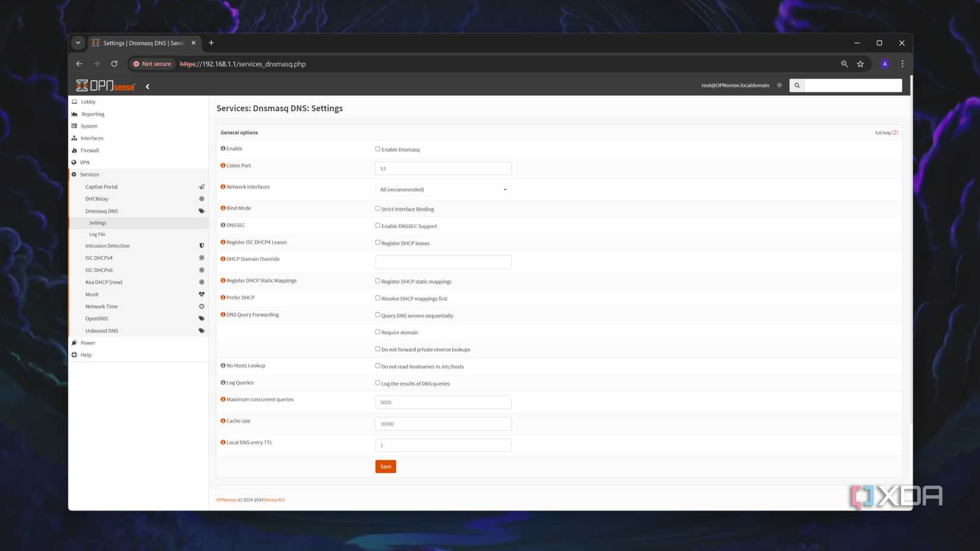Click the Listen Port input field
The image size is (980, 551).
click(442, 168)
